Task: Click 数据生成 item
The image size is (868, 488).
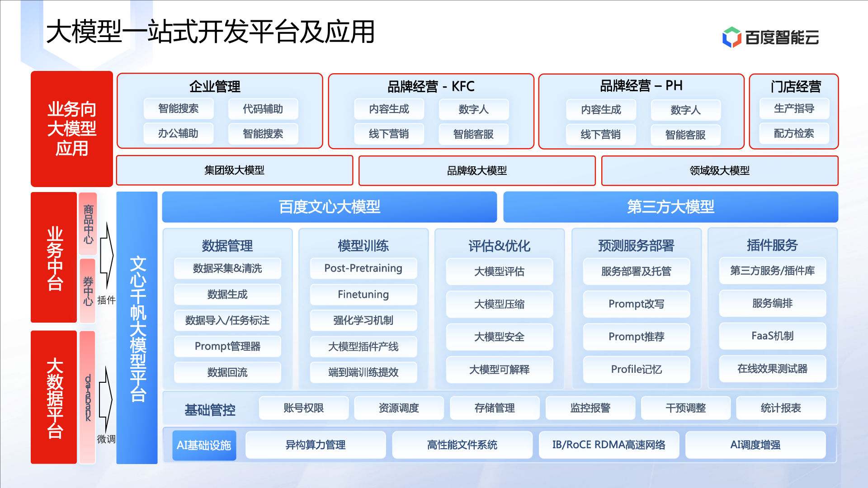Action: [x=228, y=295]
